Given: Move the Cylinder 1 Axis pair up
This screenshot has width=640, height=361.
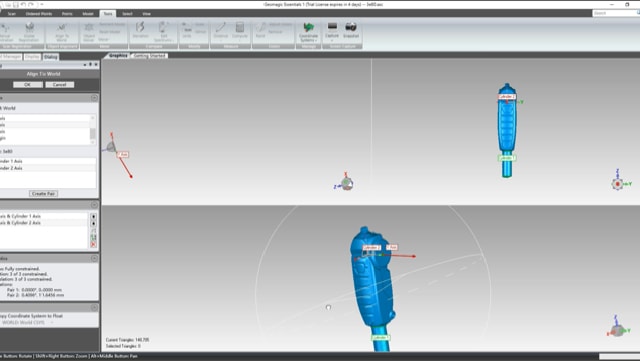Looking at the screenshot, I should pyautogui.click(x=93, y=217).
